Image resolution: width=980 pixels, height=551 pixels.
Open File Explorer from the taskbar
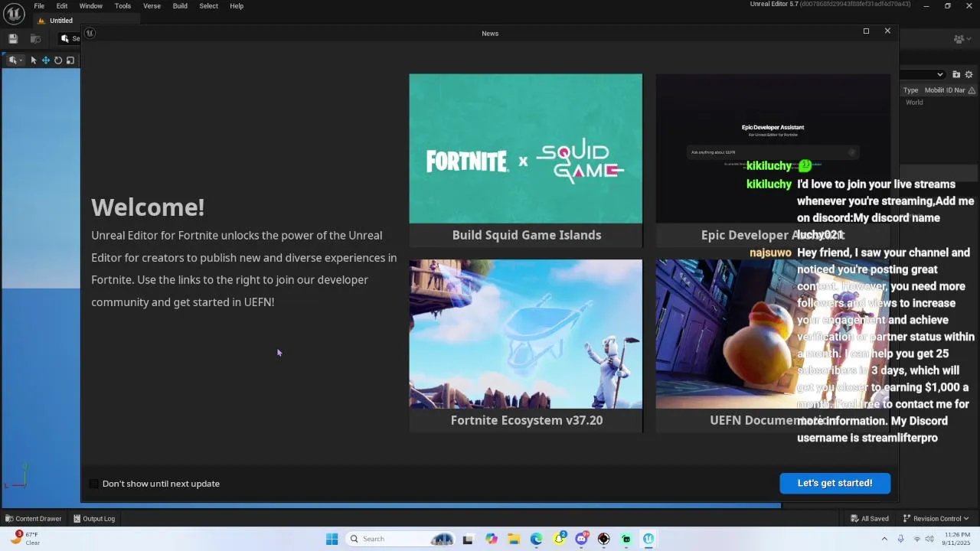pyautogui.click(x=514, y=539)
